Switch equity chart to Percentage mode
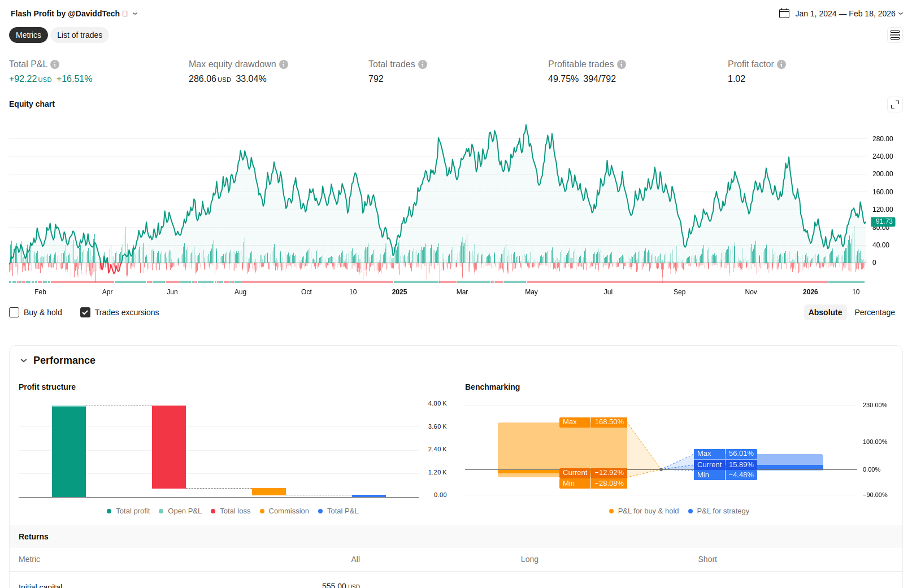Image resolution: width=912 pixels, height=588 pixels. coord(874,312)
